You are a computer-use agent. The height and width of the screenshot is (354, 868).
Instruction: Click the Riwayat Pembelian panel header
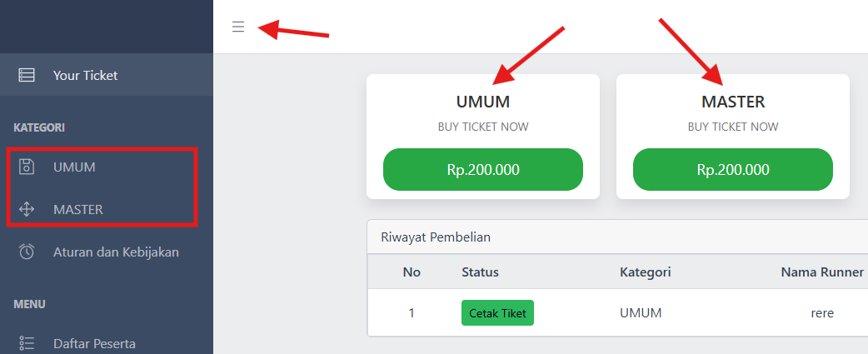pyautogui.click(x=436, y=237)
